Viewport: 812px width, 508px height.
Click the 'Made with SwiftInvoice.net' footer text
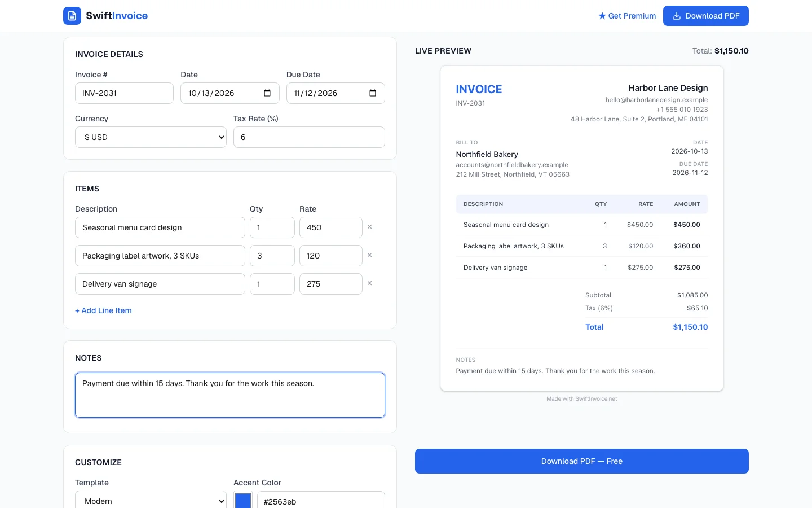tap(582, 398)
